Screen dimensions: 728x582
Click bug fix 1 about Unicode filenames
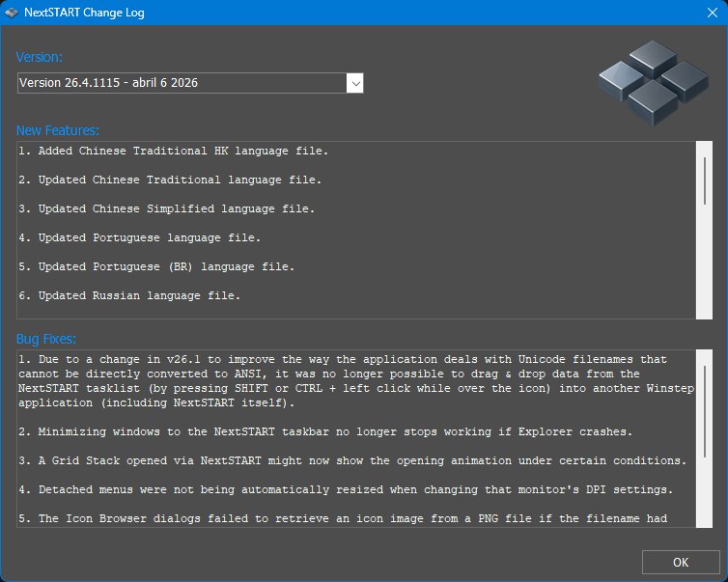[x=356, y=381]
